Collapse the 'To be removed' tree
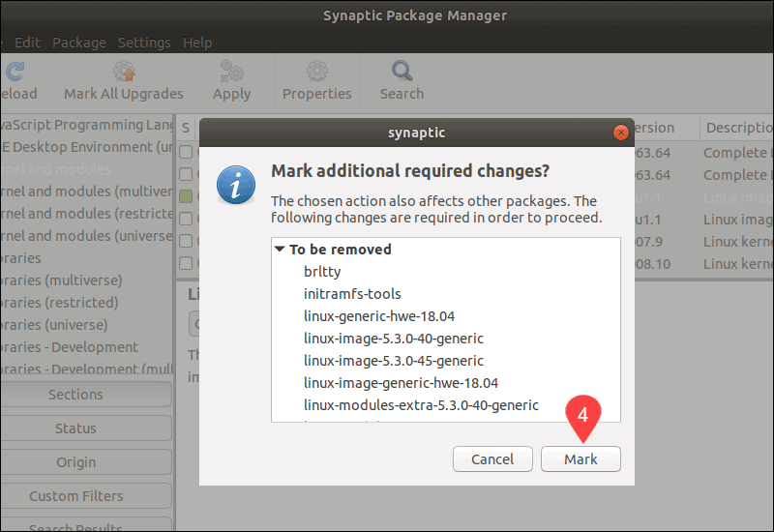The width and height of the screenshot is (774, 532). click(x=280, y=250)
